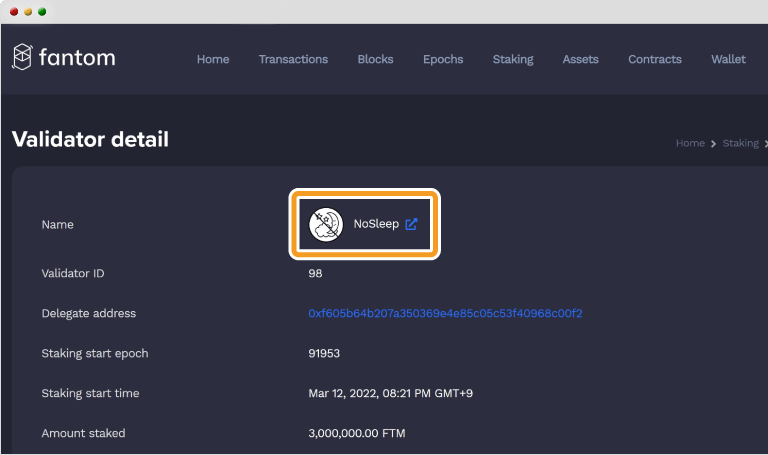The height and width of the screenshot is (455, 768).
Task: Click the Validator ID label
Action: pos(73,273)
